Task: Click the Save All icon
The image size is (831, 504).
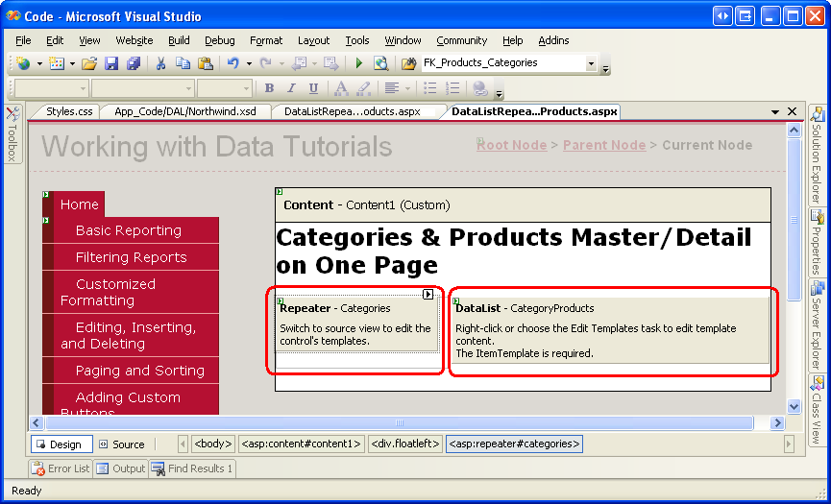Action: click(134, 63)
